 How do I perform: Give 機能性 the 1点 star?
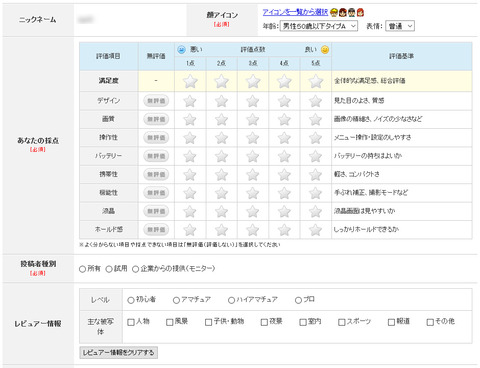click(190, 193)
